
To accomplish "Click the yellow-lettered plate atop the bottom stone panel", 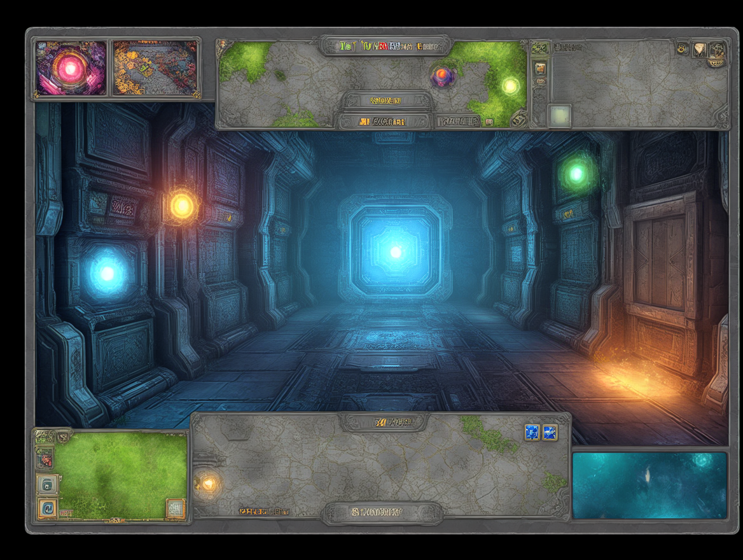I will 384,422.
